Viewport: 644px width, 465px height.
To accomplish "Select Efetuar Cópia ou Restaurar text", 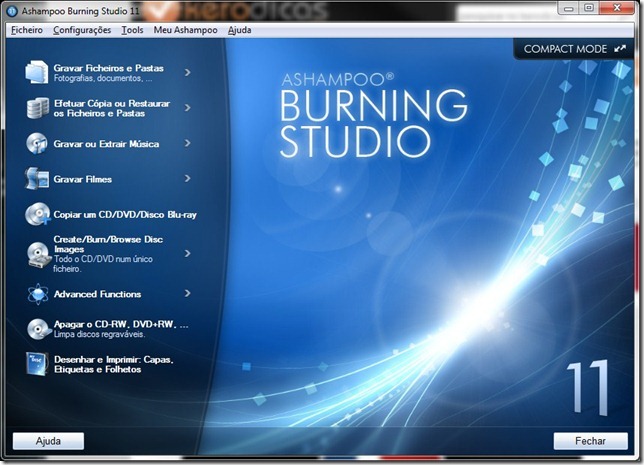I will coord(112,108).
